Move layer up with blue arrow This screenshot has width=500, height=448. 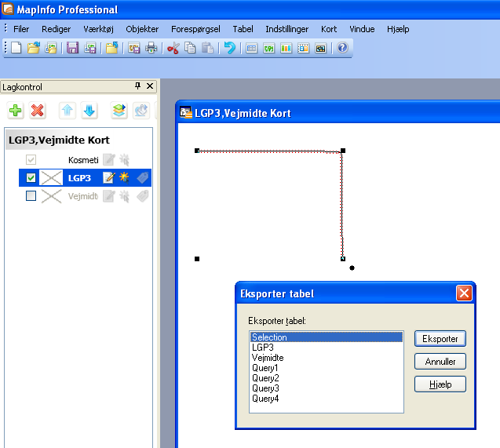click(68, 111)
